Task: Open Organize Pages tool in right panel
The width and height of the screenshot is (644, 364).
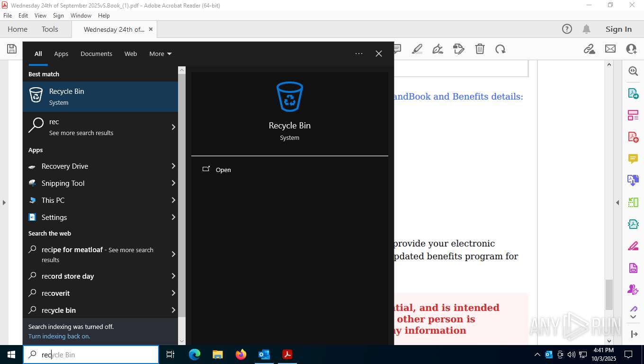Action: pyautogui.click(x=633, y=202)
